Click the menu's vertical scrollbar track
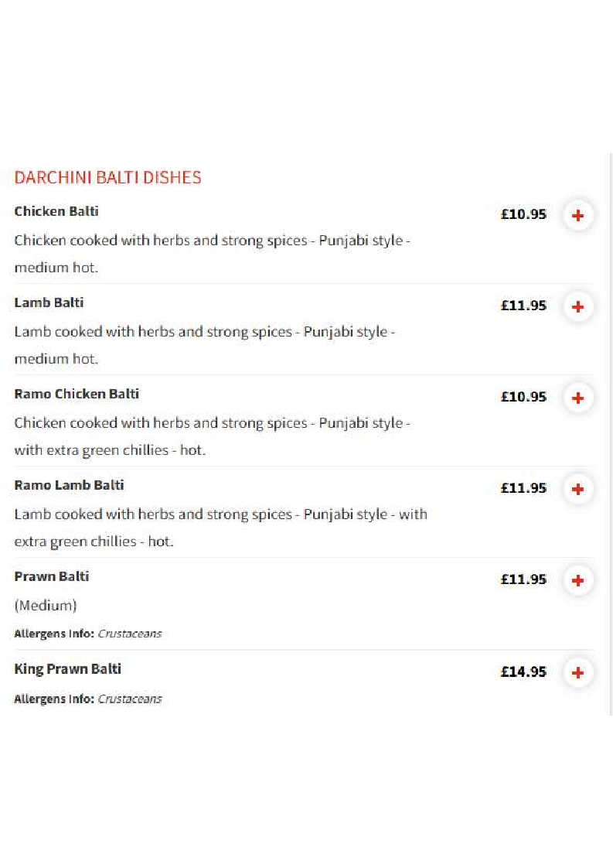 [611, 435]
